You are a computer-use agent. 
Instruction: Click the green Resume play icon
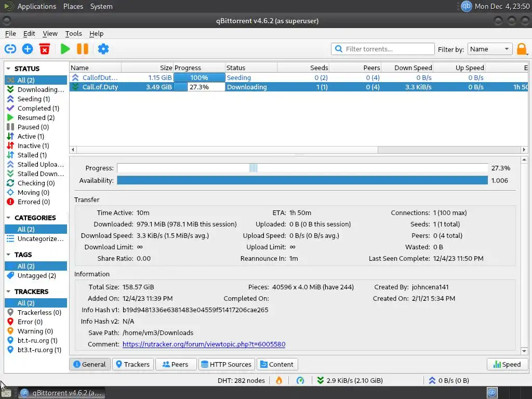tap(65, 49)
